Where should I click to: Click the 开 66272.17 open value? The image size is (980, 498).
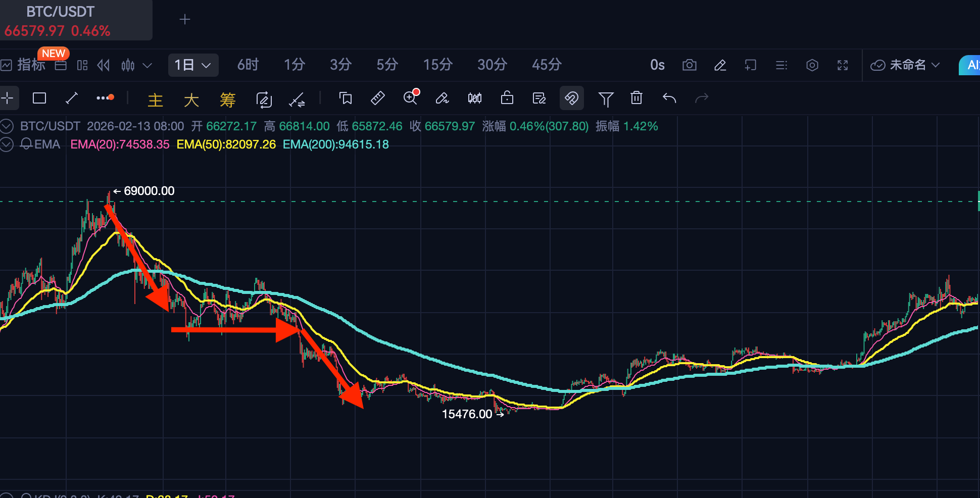coord(224,126)
